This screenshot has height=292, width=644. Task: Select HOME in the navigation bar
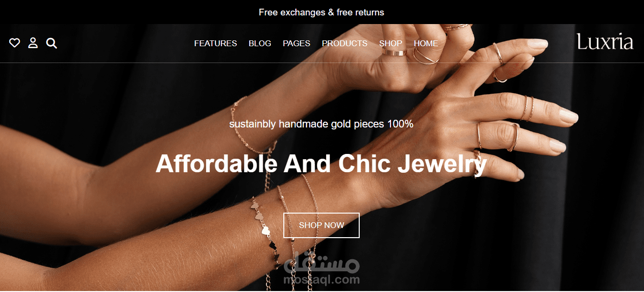[426, 43]
